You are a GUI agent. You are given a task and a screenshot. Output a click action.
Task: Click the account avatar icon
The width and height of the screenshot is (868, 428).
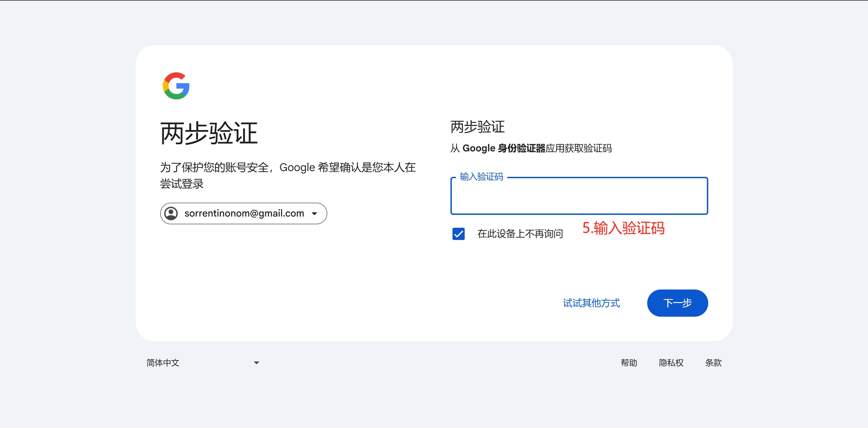coord(171,213)
